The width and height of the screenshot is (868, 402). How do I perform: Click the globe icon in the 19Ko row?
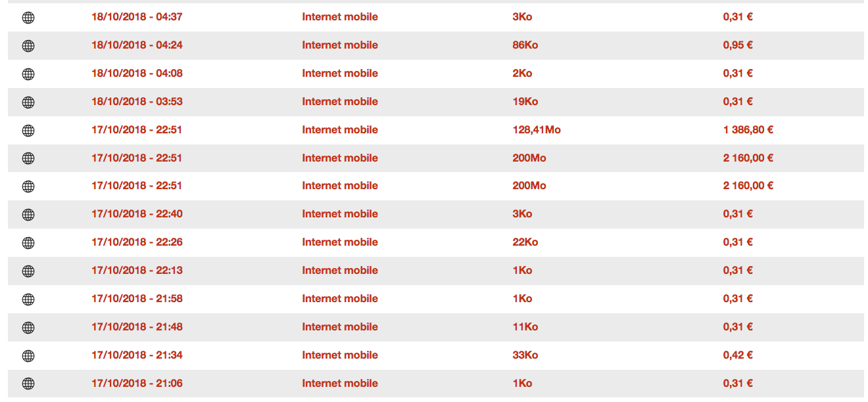coord(28,102)
